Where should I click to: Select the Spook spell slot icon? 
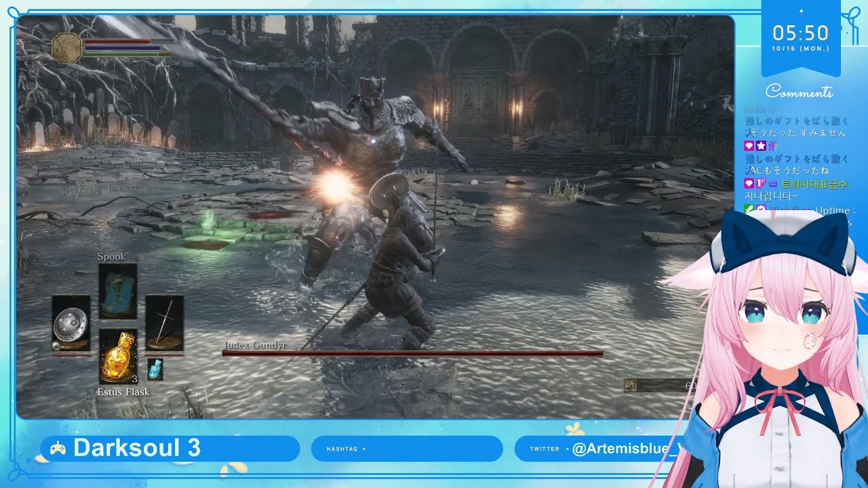coord(118,291)
